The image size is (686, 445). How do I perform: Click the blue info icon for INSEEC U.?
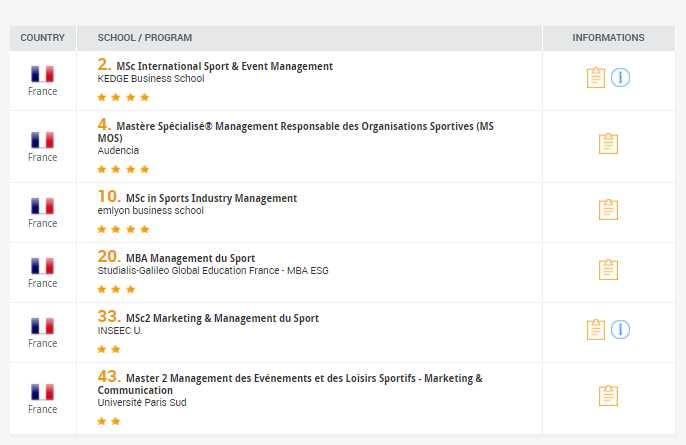[620, 329]
